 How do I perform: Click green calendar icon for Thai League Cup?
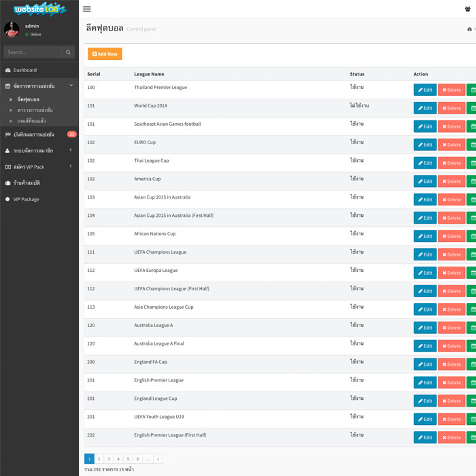(472, 163)
